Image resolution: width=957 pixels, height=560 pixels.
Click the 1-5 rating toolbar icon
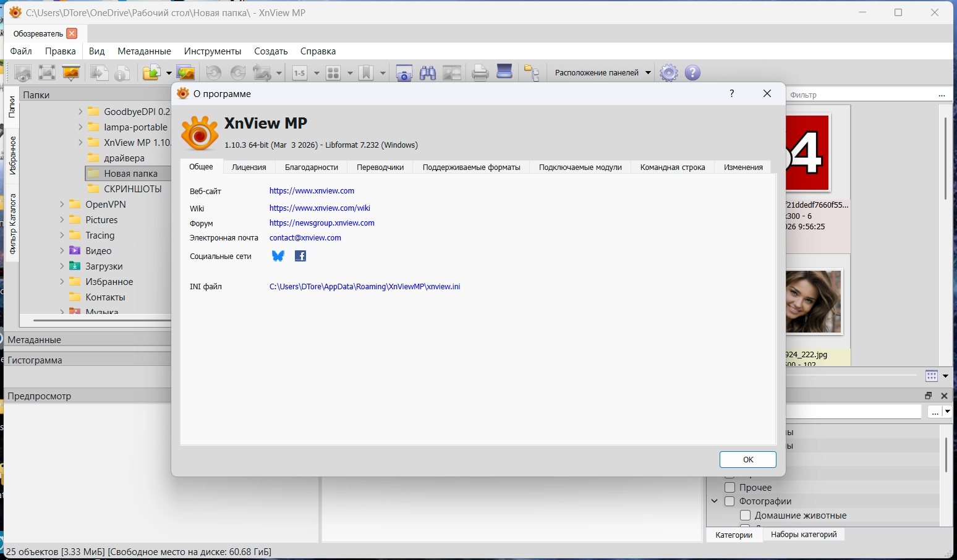[300, 73]
